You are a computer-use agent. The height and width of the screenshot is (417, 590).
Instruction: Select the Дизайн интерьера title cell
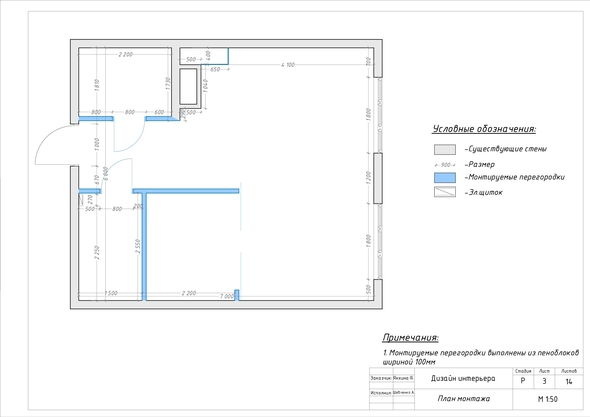tap(464, 379)
